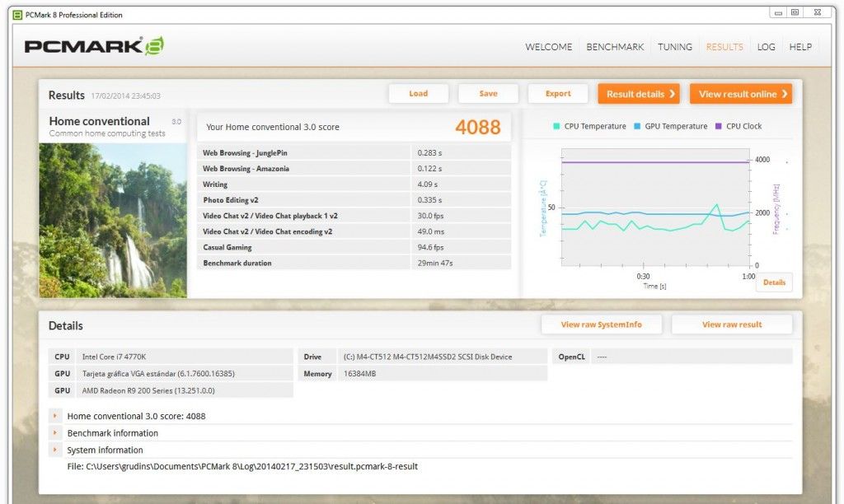Image resolution: width=844 pixels, height=504 pixels.
Task: Open the WELCOME tab
Action: 548,47
